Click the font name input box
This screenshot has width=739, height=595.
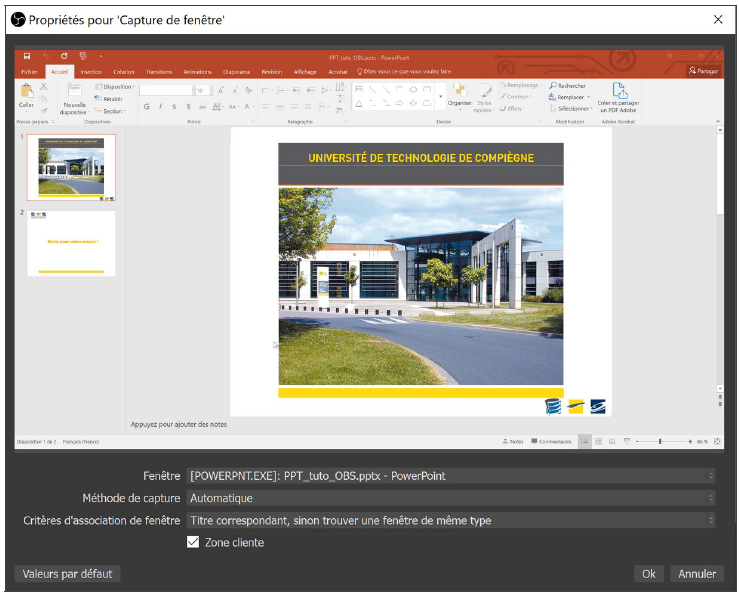pos(166,90)
